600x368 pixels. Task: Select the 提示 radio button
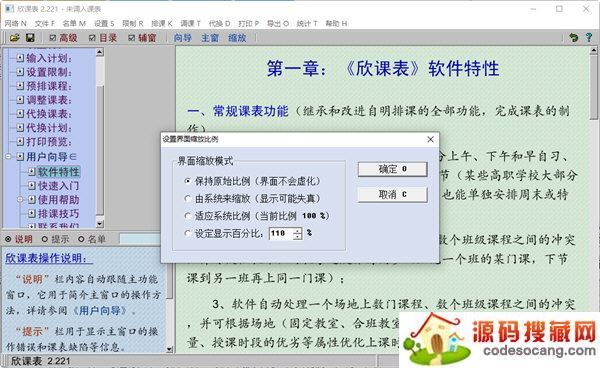[45, 239]
